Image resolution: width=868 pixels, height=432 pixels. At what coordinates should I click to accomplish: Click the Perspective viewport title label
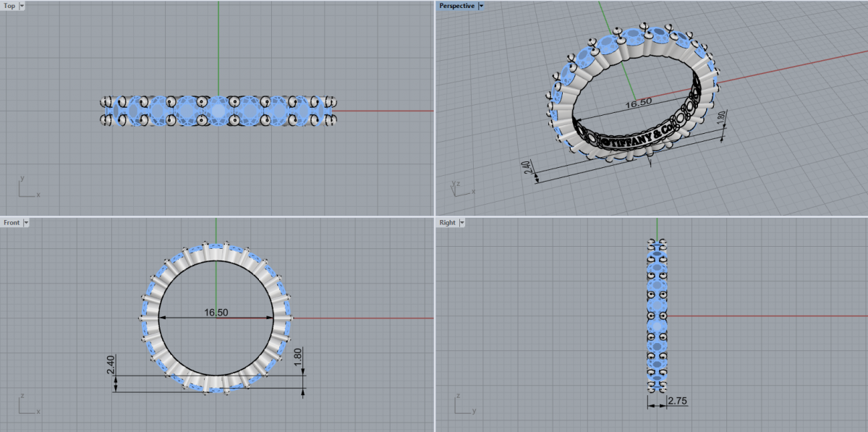point(456,6)
